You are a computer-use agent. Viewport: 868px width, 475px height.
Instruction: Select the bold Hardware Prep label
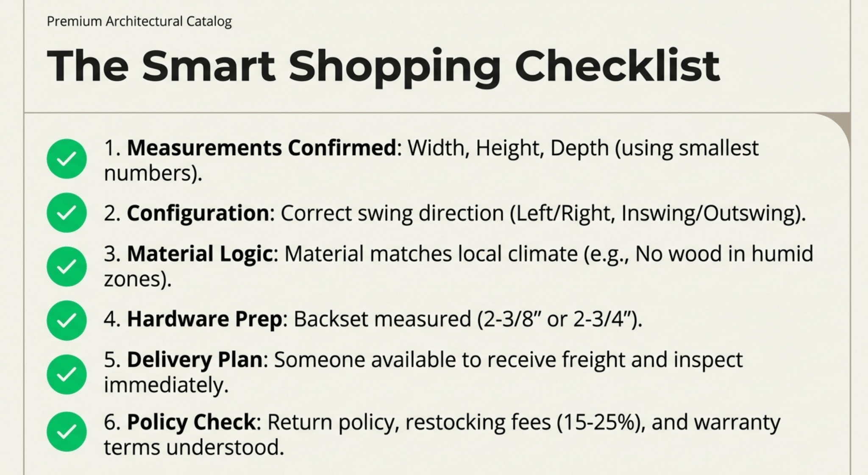204,319
